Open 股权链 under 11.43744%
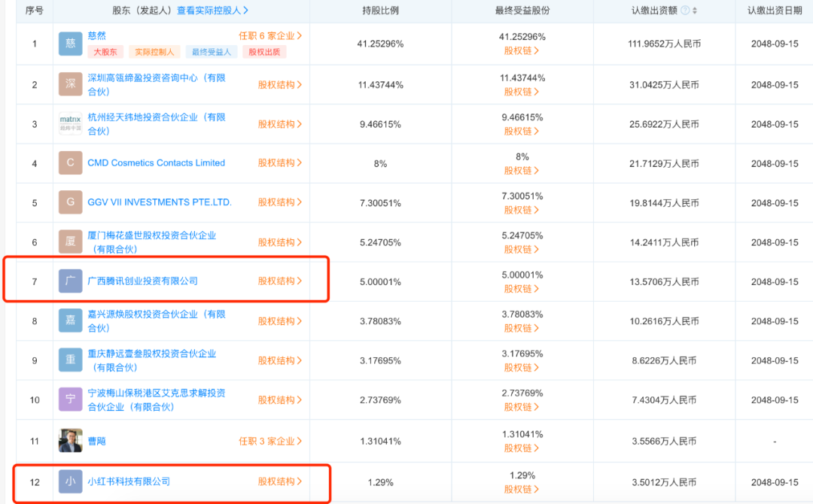The width and height of the screenshot is (813, 504). pos(522,92)
